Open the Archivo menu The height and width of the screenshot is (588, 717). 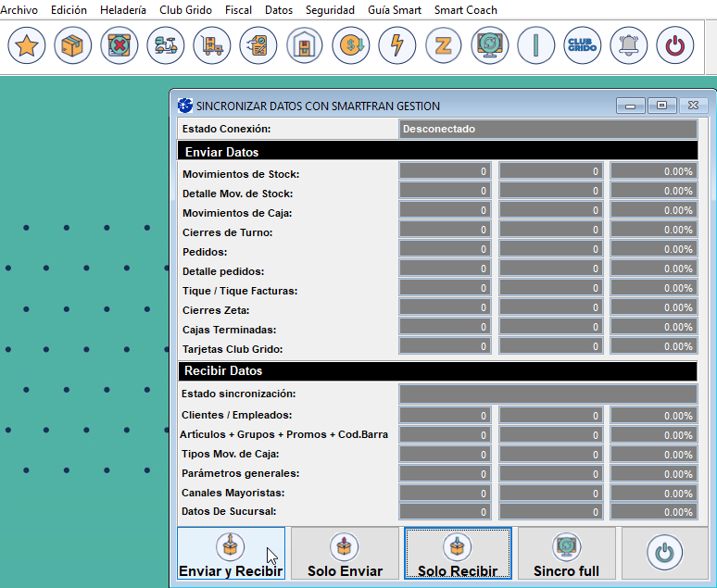pyautogui.click(x=19, y=9)
